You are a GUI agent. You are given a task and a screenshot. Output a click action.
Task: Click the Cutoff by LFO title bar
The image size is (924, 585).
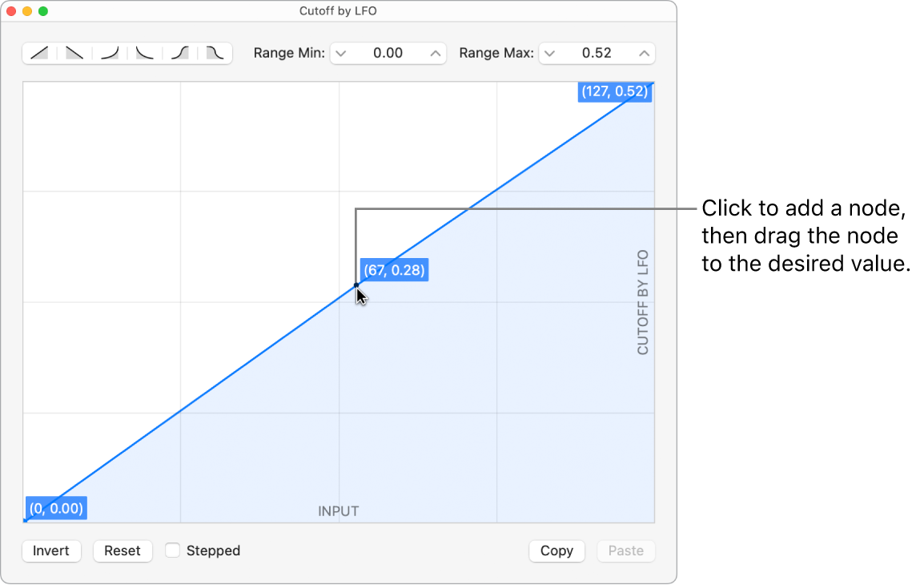point(338,11)
